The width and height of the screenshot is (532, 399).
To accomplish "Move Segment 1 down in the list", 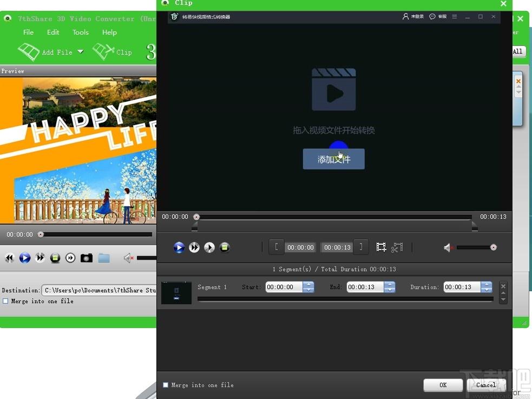I will tap(503, 299).
